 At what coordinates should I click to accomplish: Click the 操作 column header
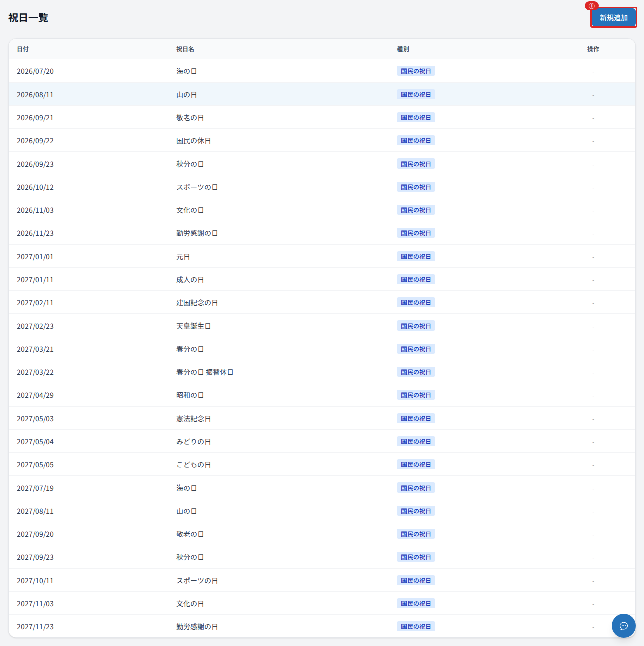point(593,49)
